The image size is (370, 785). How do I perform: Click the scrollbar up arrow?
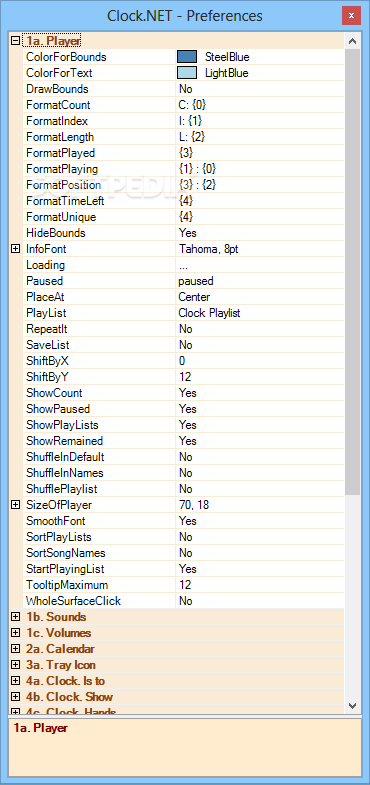click(x=352, y=41)
